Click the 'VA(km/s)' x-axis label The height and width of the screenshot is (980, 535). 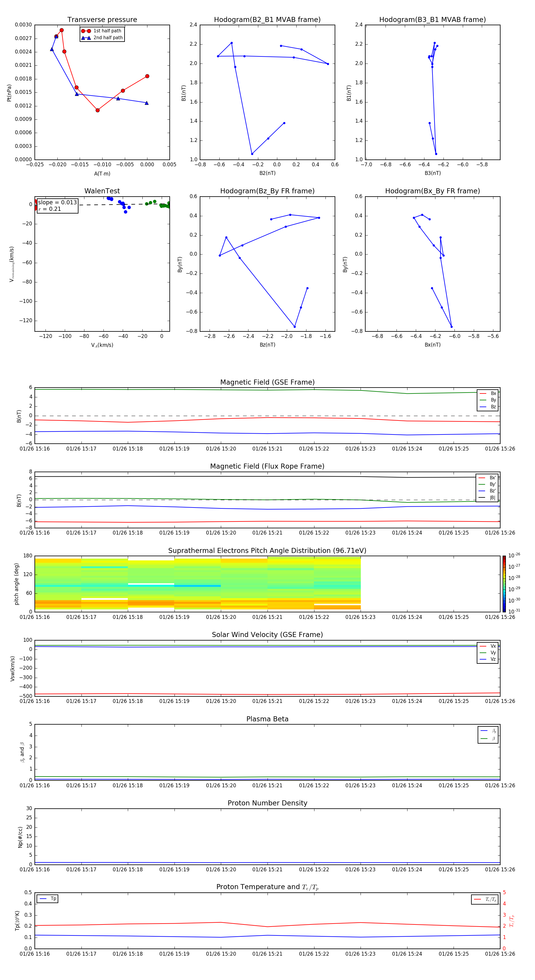(102, 345)
